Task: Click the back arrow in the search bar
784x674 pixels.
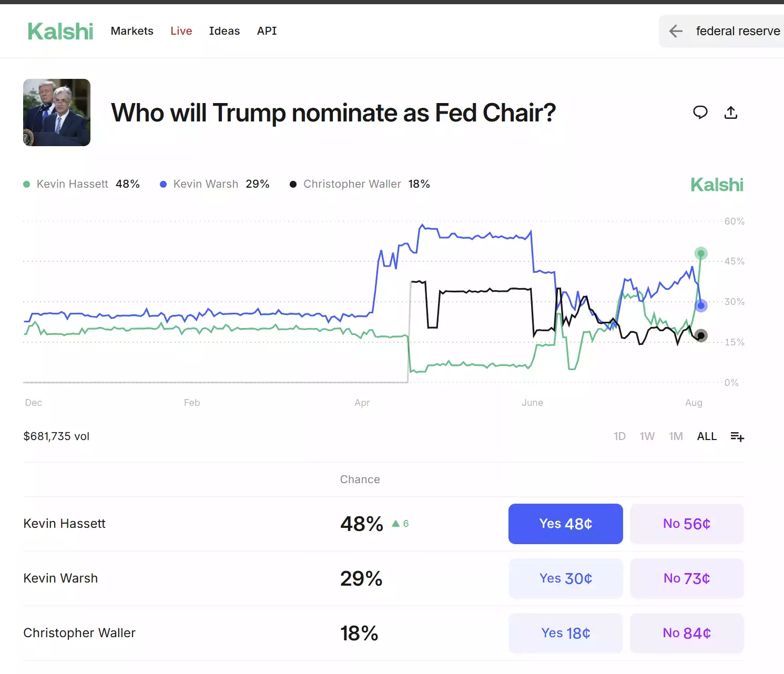Action: (675, 32)
